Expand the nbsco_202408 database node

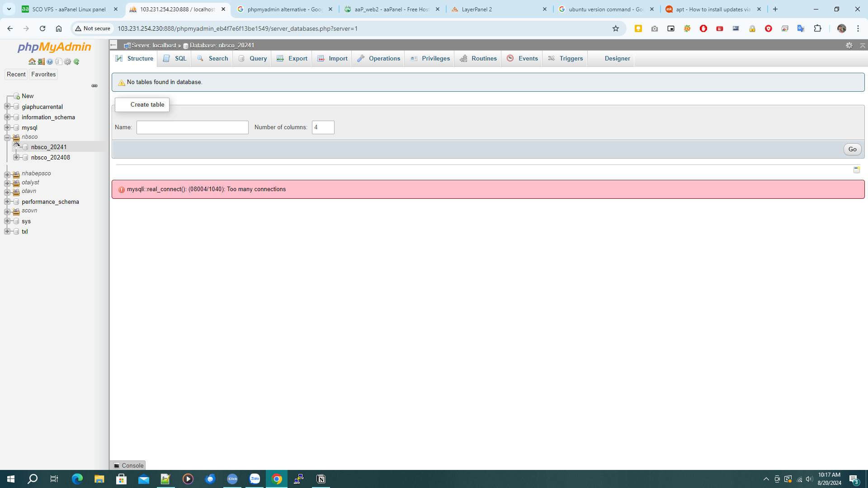(16, 157)
